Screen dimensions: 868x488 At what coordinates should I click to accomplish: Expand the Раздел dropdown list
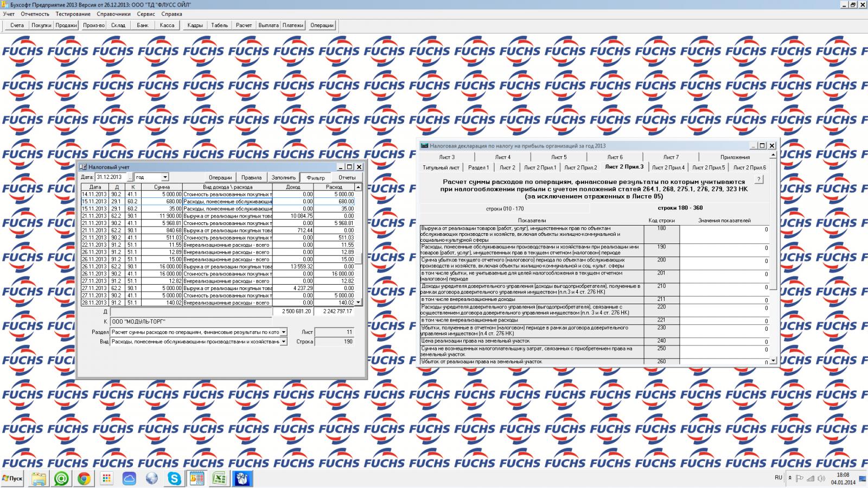283,332
